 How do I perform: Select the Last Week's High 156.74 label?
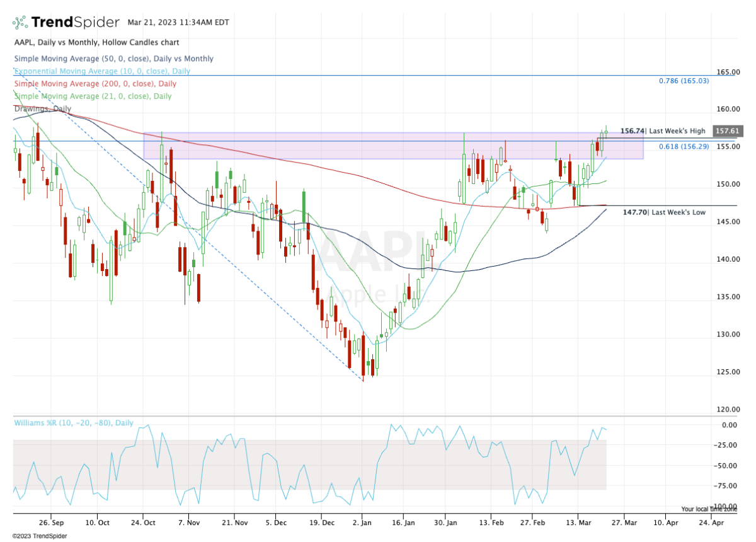663,131
